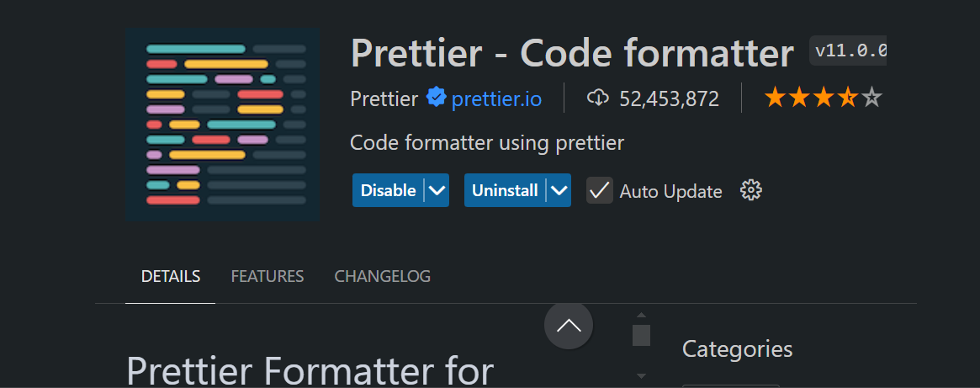This screenshot has width=980, height=388.
Task: Click the round scroll-to-top chevron button
Action: pos(569,326)
